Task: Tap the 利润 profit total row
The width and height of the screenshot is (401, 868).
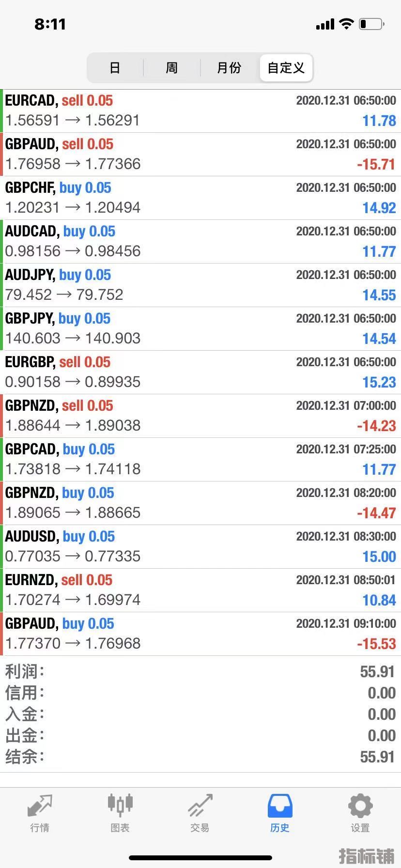Action: [x=200, y=672]
